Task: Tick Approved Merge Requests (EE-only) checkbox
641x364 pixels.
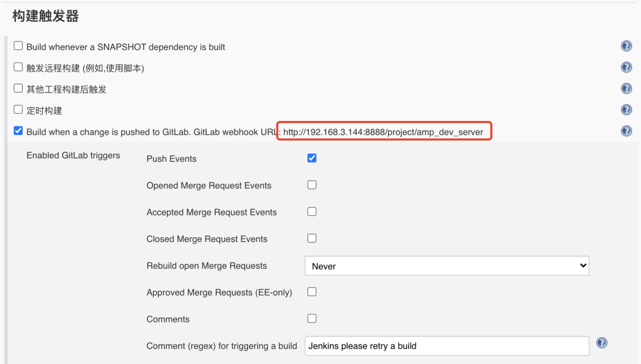Action: point(312,292)
